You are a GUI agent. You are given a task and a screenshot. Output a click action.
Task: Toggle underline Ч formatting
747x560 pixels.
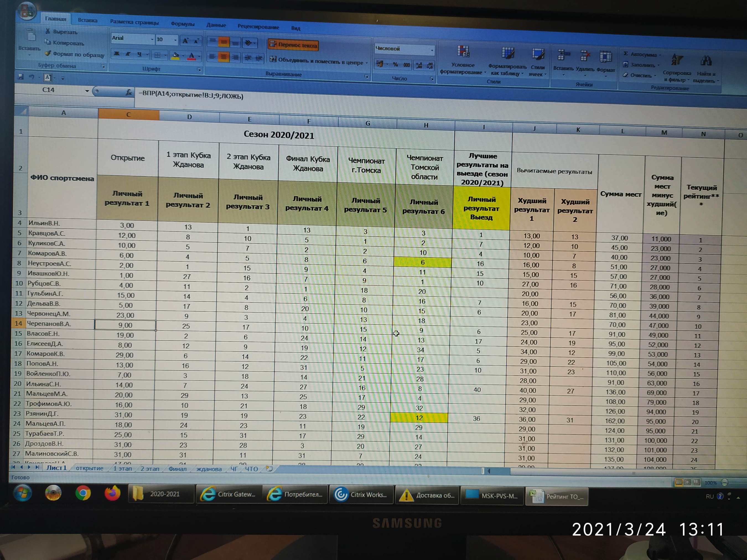pyautogui.click(x=139, y=54)
